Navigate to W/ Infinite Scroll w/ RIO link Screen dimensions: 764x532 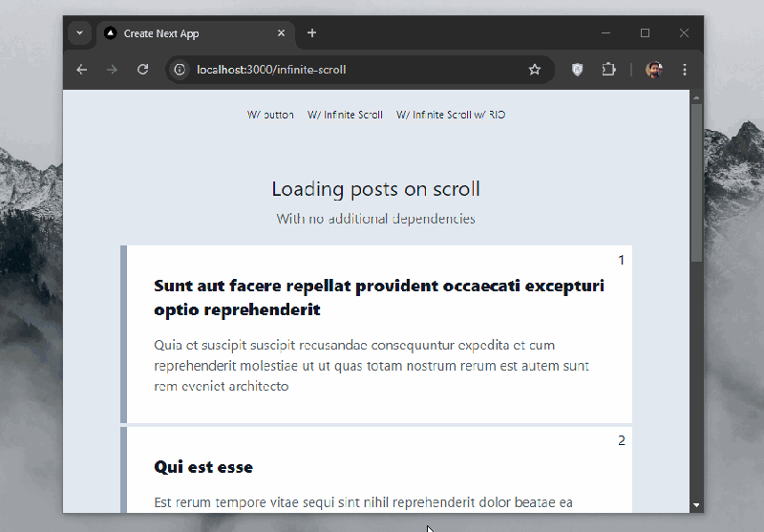pos(451,115)
